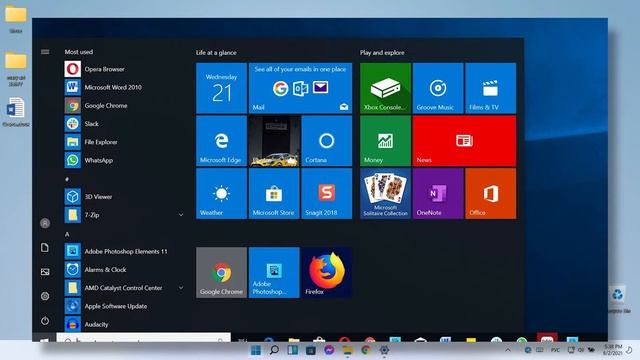
Task: Open Settings gear in the Start menu rail
Action: click(45, 296)
